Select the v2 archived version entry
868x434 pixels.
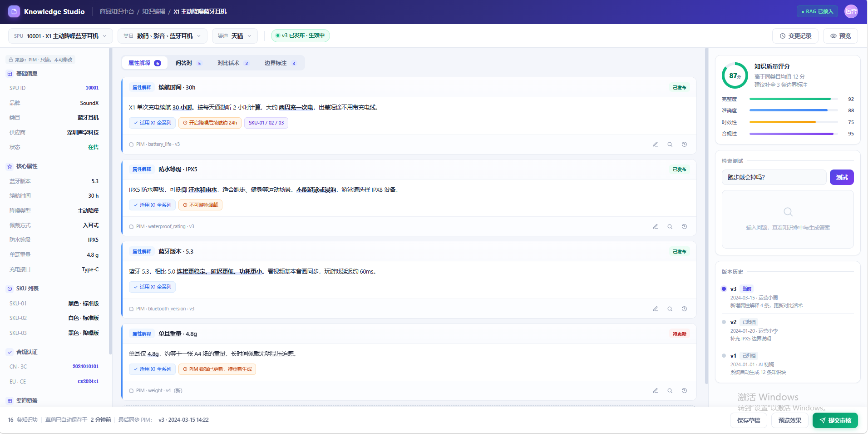[x=787, y=330]
